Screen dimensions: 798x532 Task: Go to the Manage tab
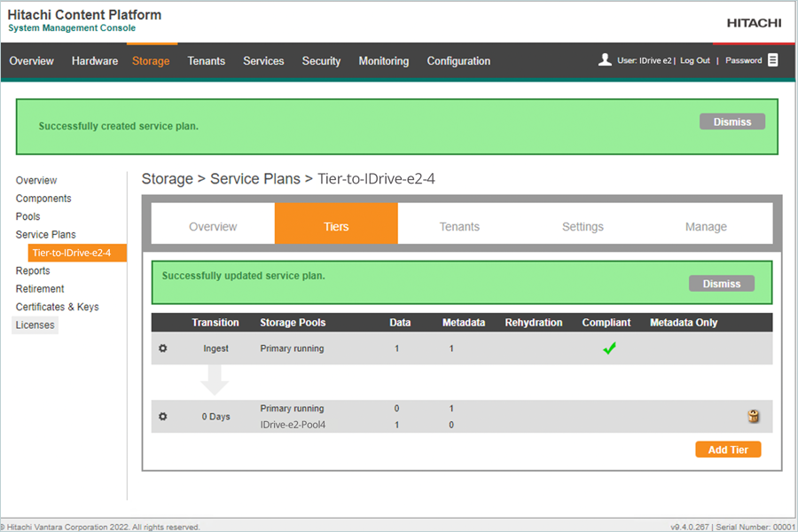pyautogui.click(x=706, y=227)
